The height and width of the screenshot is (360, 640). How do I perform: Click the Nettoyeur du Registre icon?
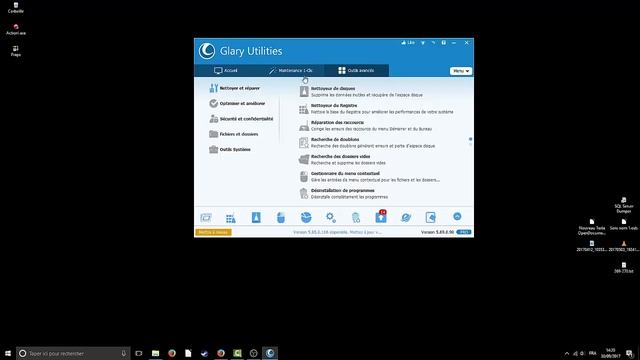point(304,109)
